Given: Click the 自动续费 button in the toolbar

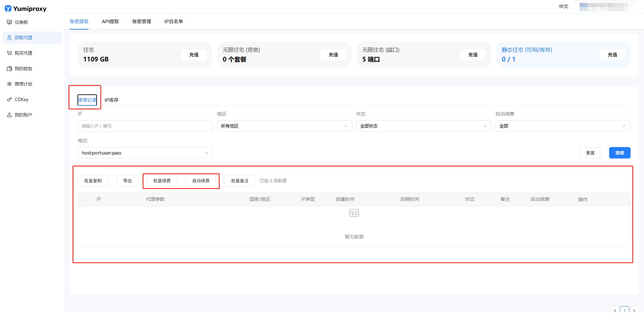Looking at the screenshot, I should (201, 181).
